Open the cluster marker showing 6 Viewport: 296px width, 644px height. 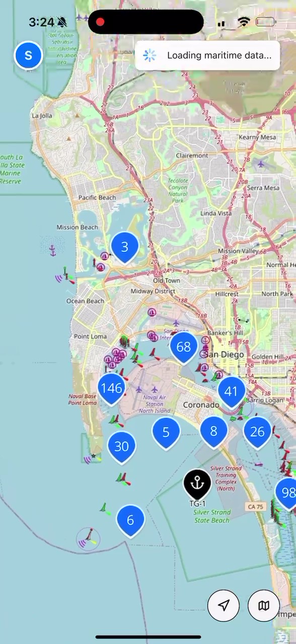[130, 520]
